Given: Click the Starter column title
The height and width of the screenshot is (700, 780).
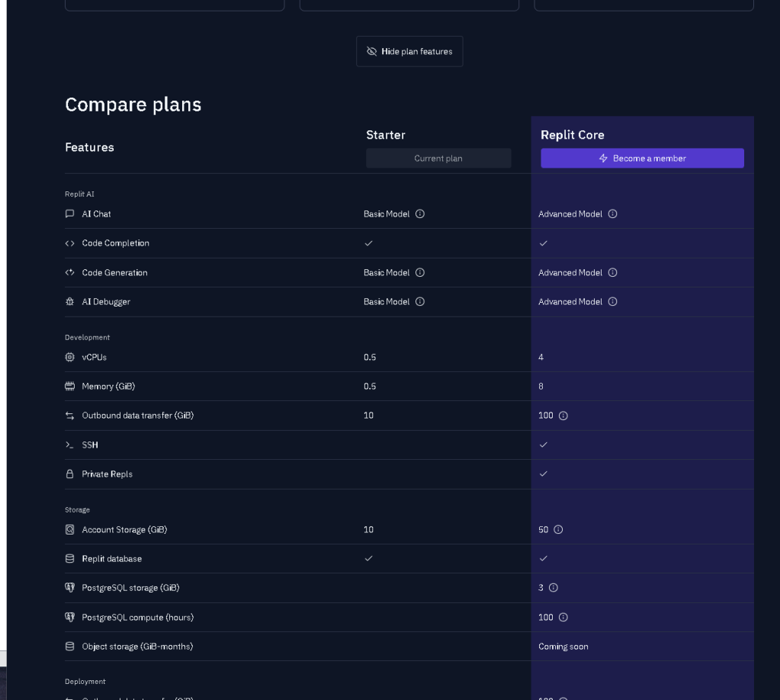Looking at the screenshot, I should coord(386,135).
